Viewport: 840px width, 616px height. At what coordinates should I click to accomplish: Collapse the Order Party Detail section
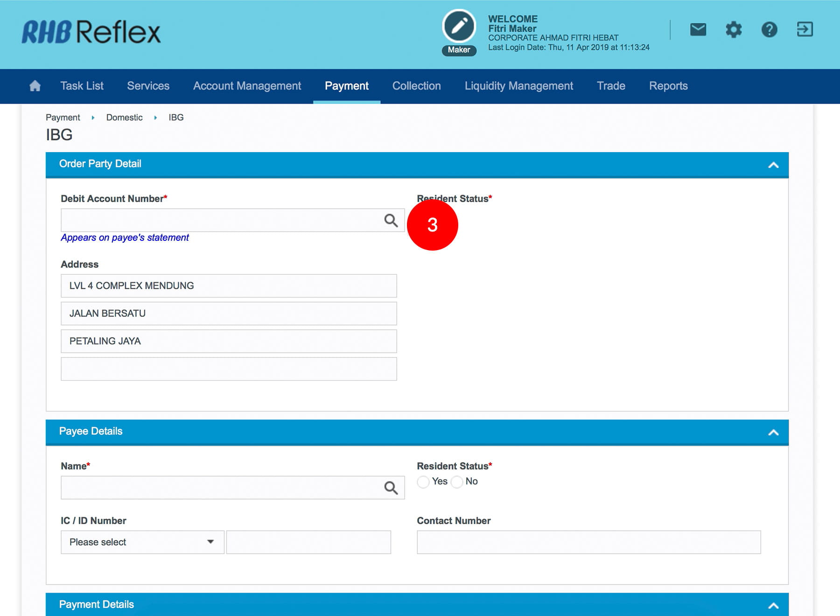click(x=773, y=165)
